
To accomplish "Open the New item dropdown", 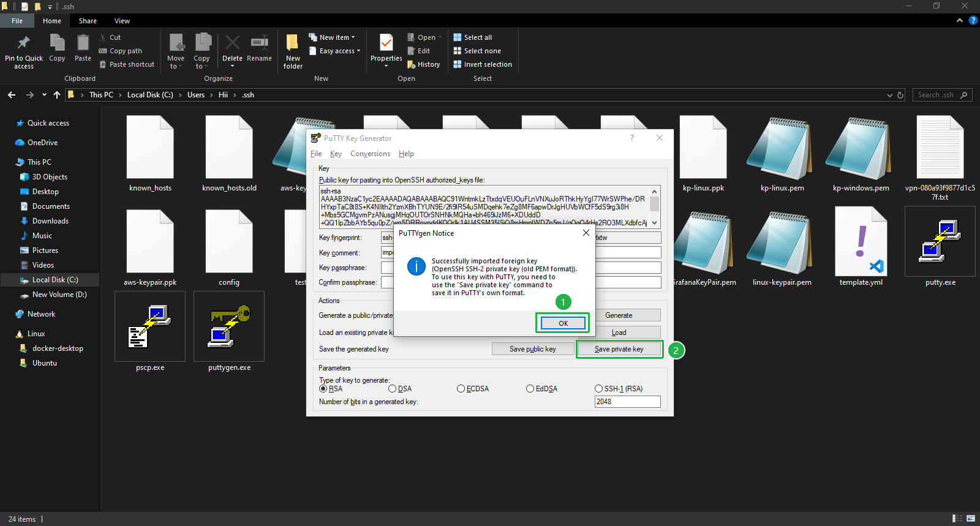I will pos(331,37).
